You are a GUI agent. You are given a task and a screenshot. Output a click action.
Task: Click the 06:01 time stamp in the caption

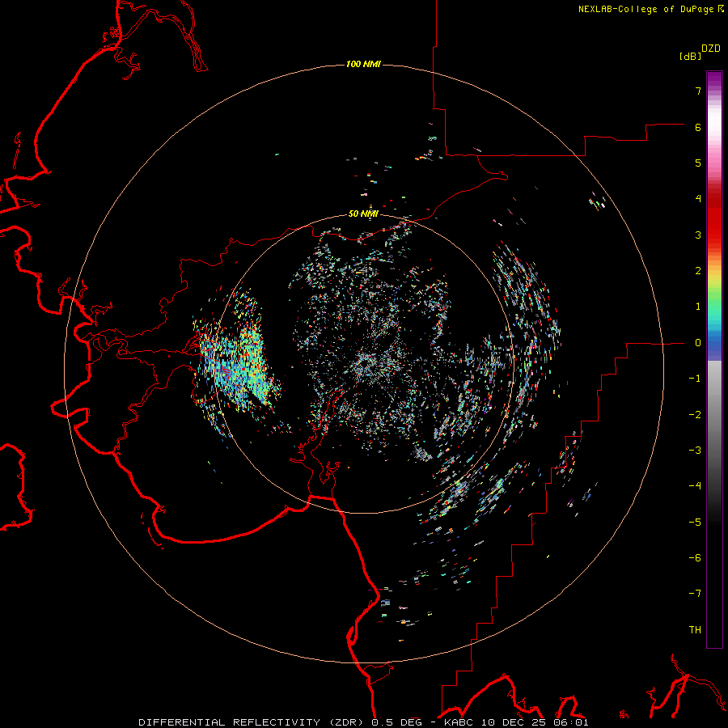click(x=571, y=722)
